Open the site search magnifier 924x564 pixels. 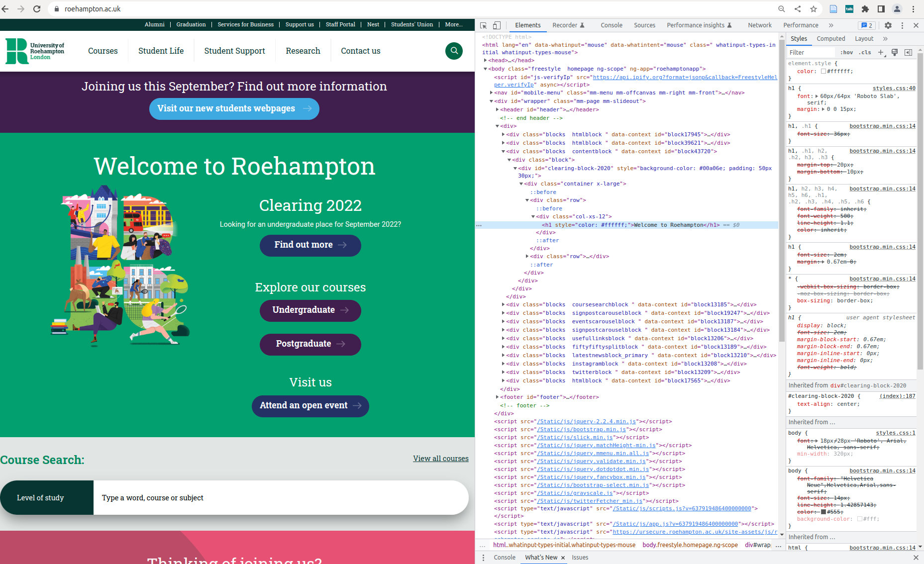pos(454,51)
